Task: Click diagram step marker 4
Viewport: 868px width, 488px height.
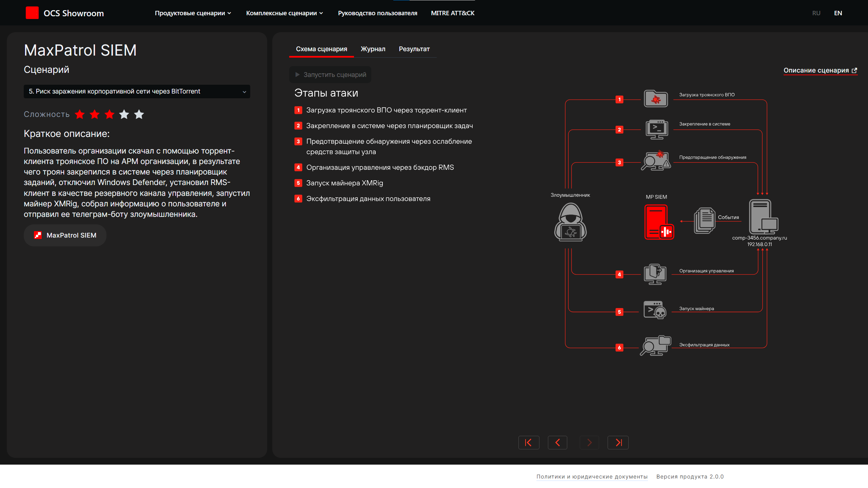Action: pyautogui.click(x=619, y=274)
